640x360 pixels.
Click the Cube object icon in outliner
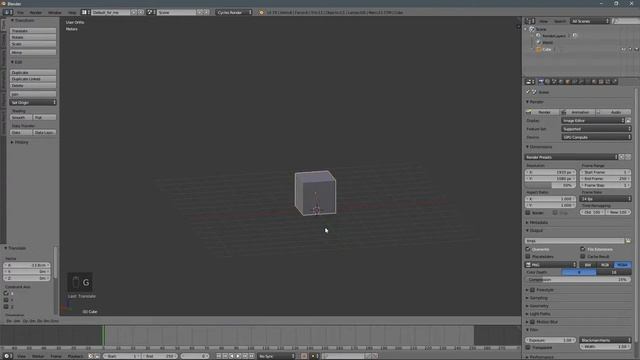539,49
